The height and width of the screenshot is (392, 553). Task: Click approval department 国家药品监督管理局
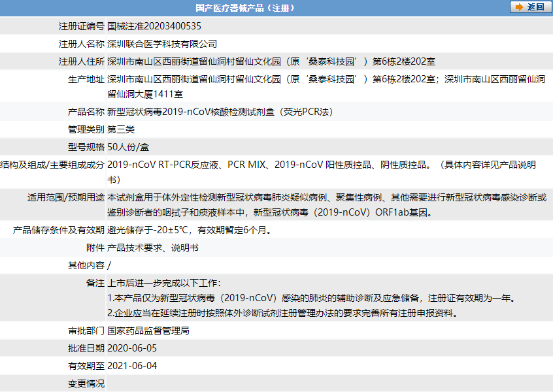(148, 331)
